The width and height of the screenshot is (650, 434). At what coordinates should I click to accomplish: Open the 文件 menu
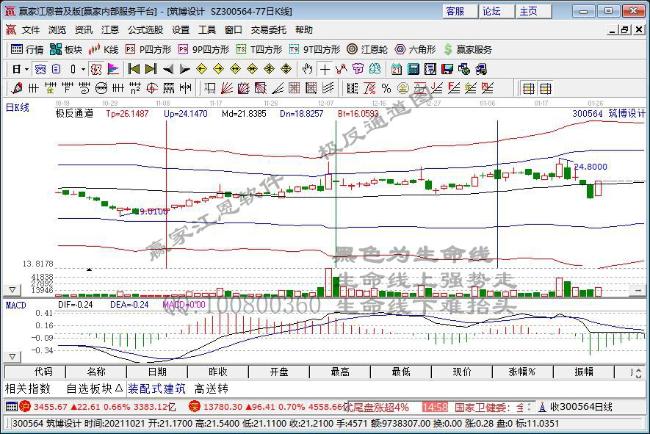click(31, 30)
